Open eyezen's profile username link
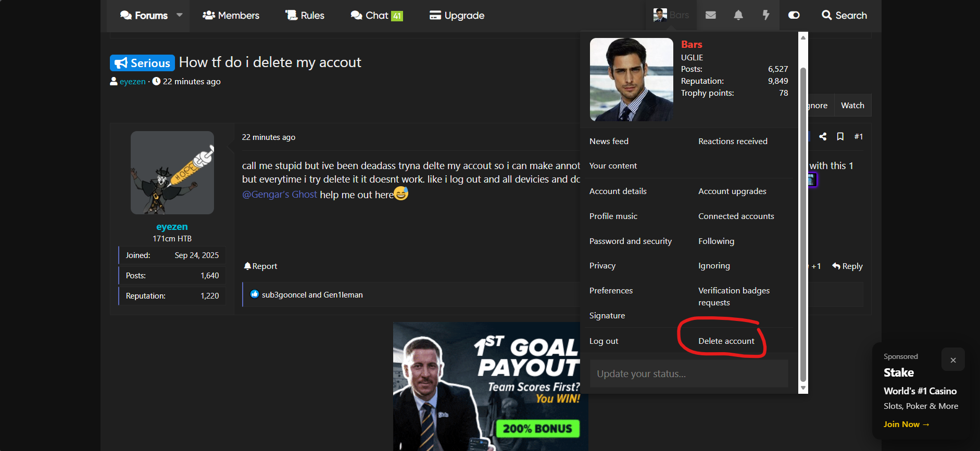This screenshot has height=451, width=980. (x=172, y=226)
